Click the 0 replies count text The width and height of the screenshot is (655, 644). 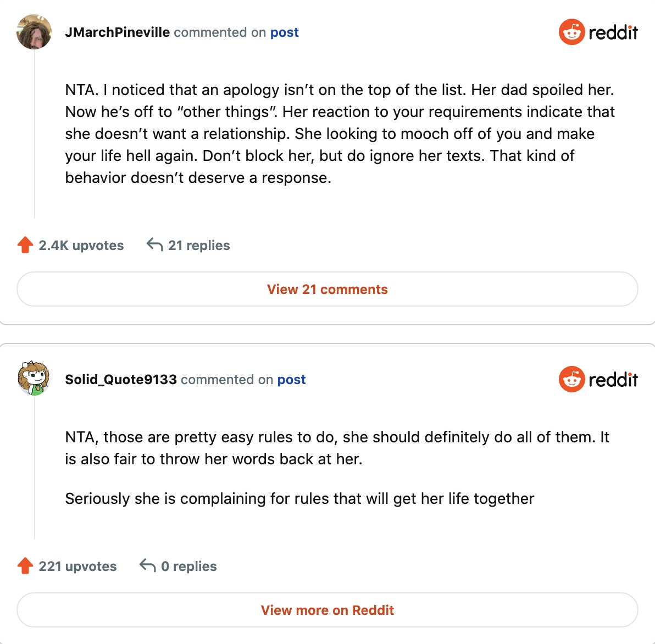[189, 567]
